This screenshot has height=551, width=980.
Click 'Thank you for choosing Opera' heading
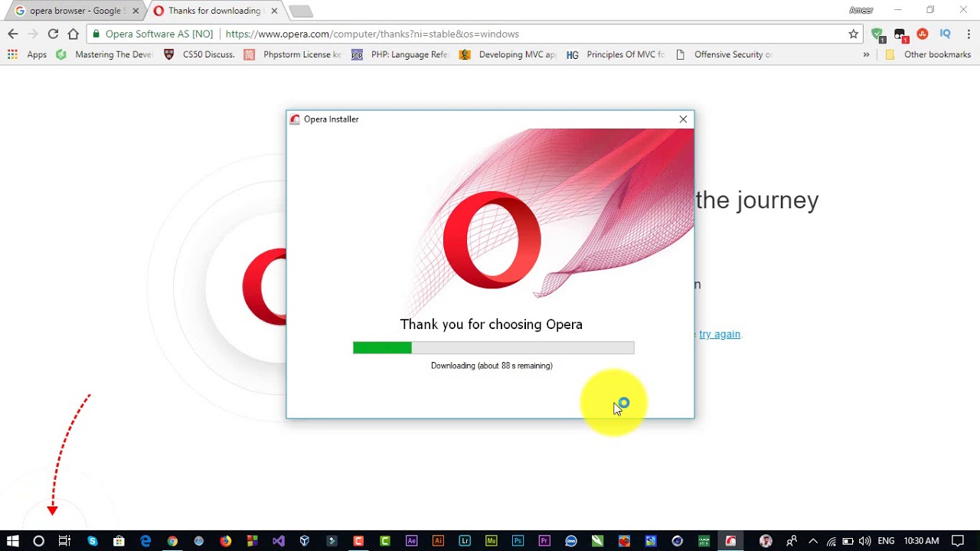pyautogui.click(x=492, y=324)
